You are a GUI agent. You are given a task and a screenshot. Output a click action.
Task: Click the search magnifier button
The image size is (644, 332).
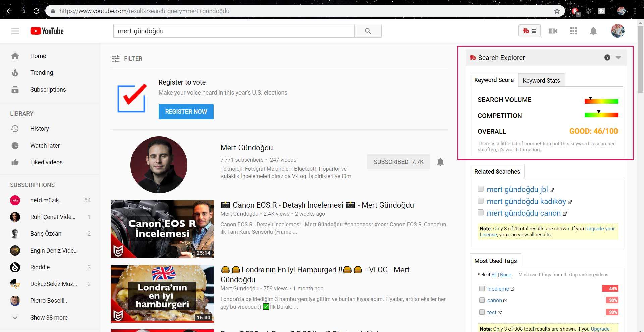pyautogui.click(x=368, y=31)
